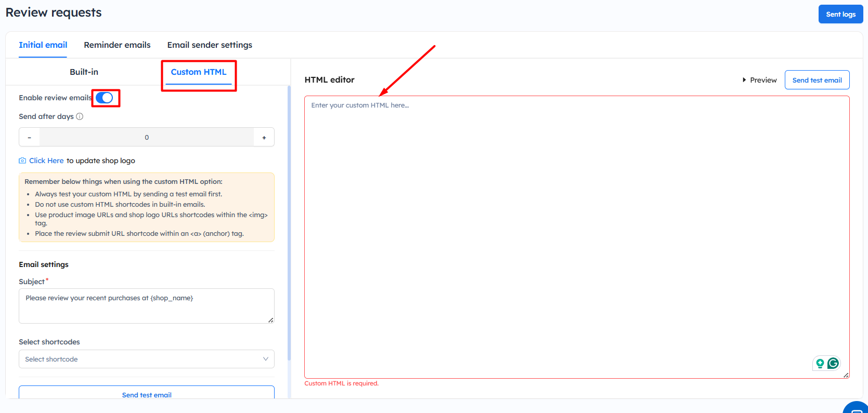Decrease send after days with minus button
868x413 pixels.
pyautogui.click(x=30, y=137)
